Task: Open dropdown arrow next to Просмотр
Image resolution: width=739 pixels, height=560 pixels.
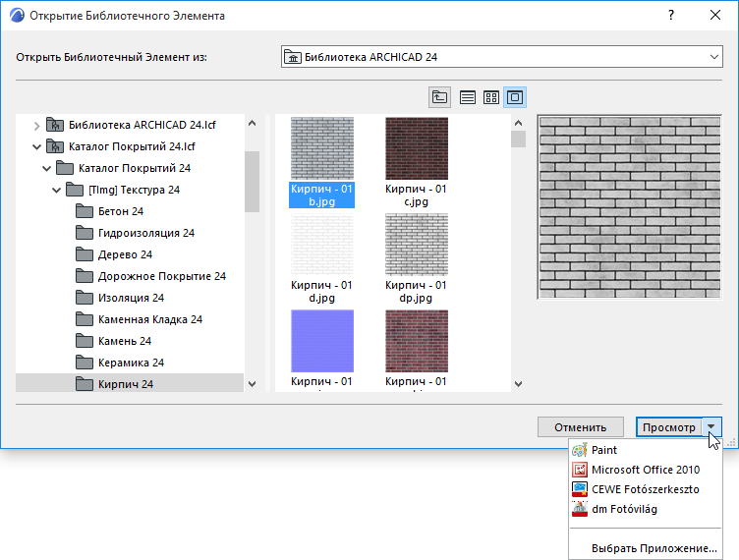Action: 712,427
